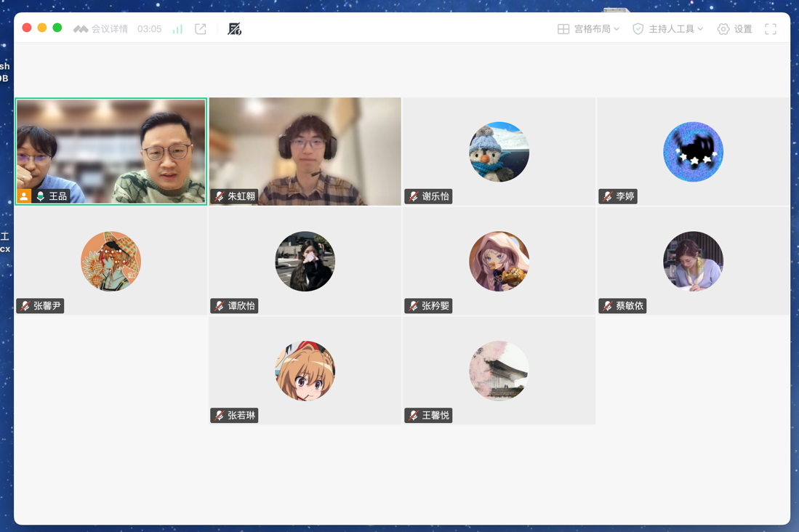Open meeting settings via 设置
Viewport: 799px width, 532px height.
click(x=734, y=28)
